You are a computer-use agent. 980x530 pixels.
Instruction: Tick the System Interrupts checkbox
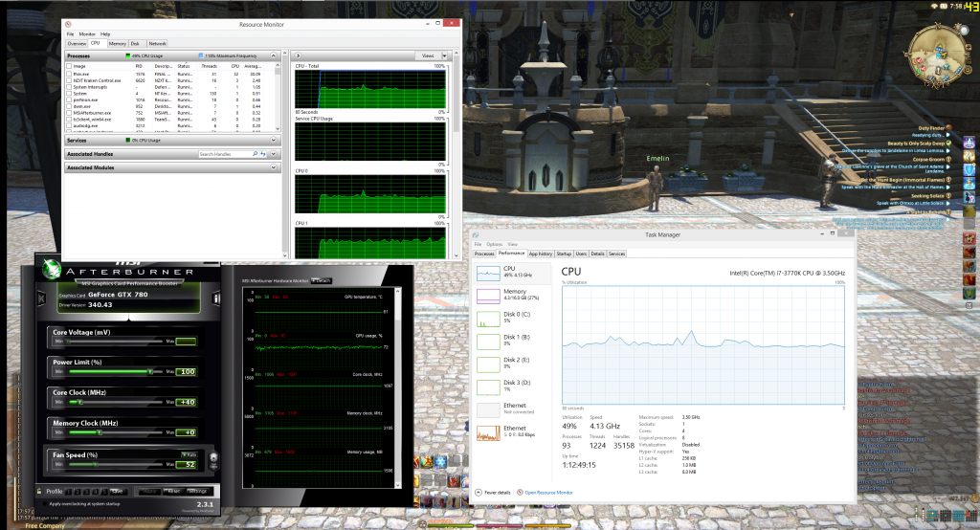(69, 87)
